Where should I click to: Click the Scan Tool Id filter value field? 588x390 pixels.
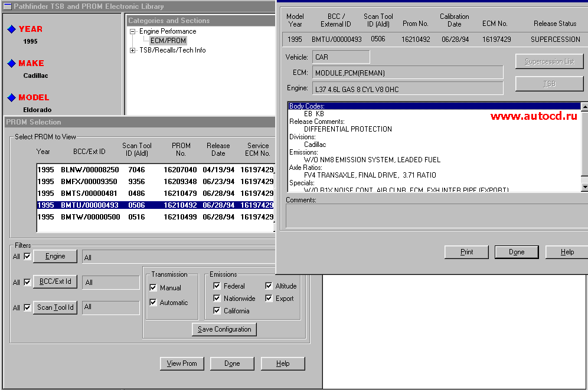click(x=110, y=307)
